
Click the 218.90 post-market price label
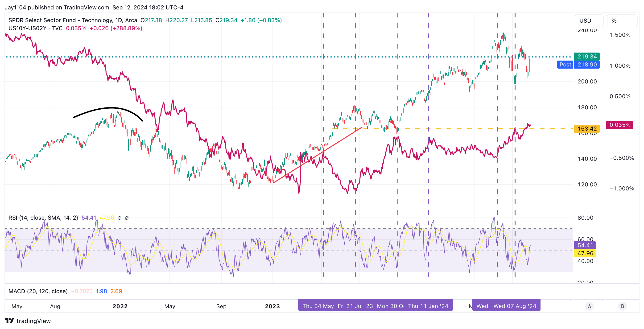coord(586,65)
